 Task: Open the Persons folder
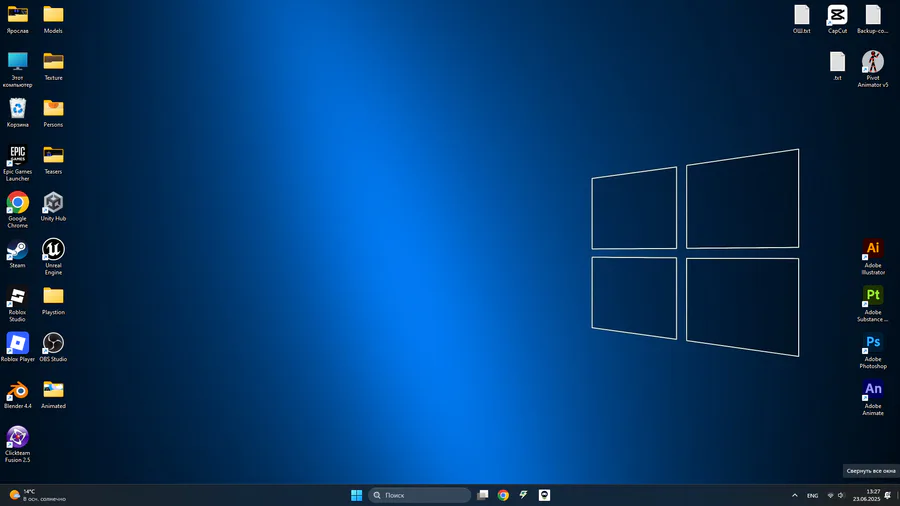click(x=53, y=113)
